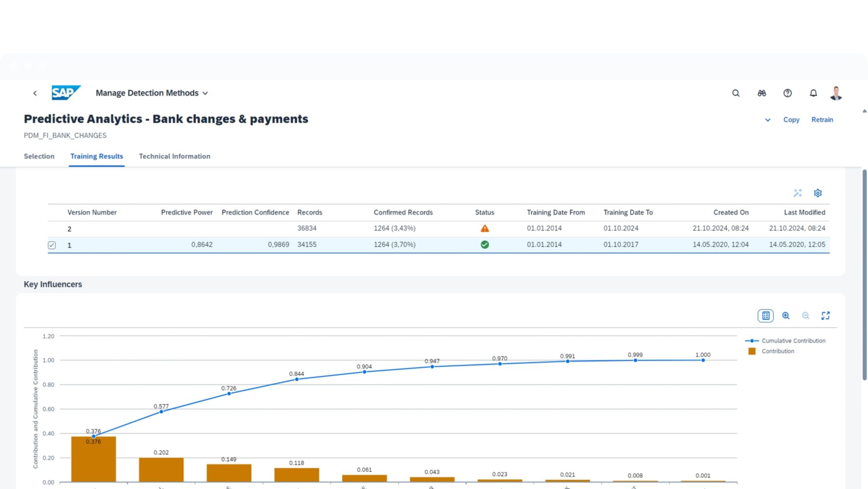
Task: Click the Copy button
Action: [791, 120]
